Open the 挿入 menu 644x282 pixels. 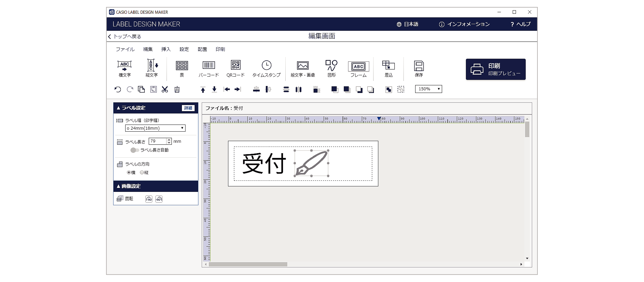point(166,49)
